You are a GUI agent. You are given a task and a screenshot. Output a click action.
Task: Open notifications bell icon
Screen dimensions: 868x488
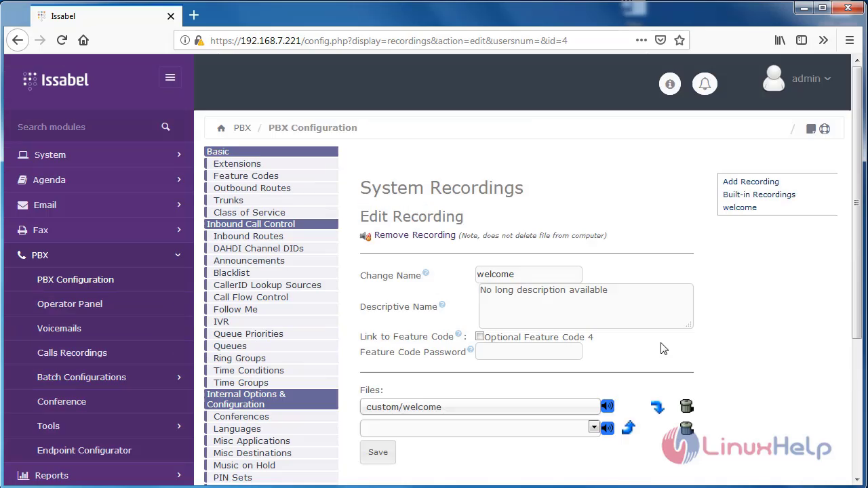tap(705, 84)
